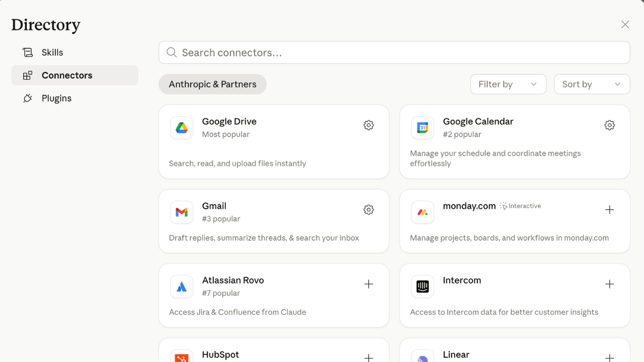Click the Google Drive logo icon

click(182, 128)
